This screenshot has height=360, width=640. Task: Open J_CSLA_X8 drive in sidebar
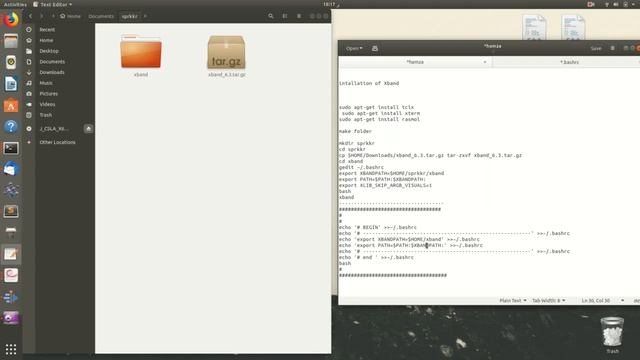pos(53,129)
